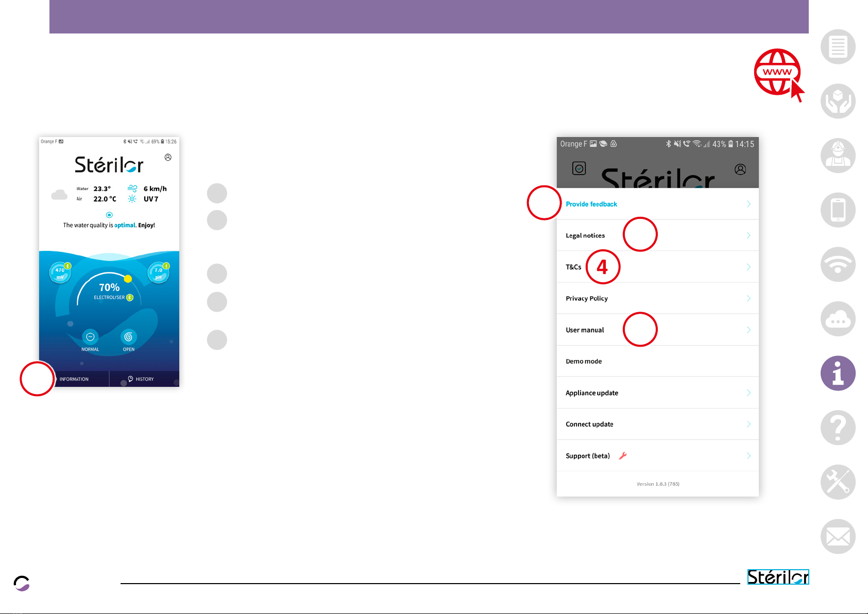
Task: Tap the square checkmark icon in the menu header
Action: (579, 168)
